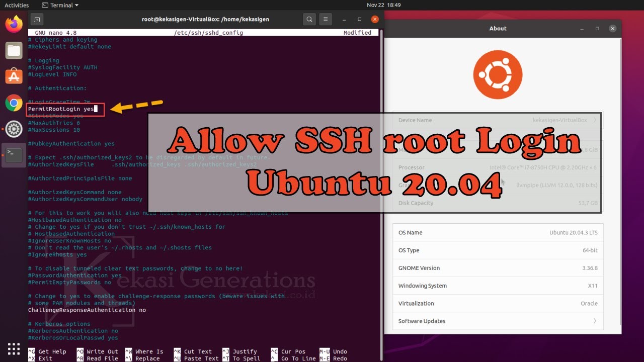Click the terminal title root@kekasigen-VirtualBox
The height and width of the screenshot is (362, 644).
point(205,20)
